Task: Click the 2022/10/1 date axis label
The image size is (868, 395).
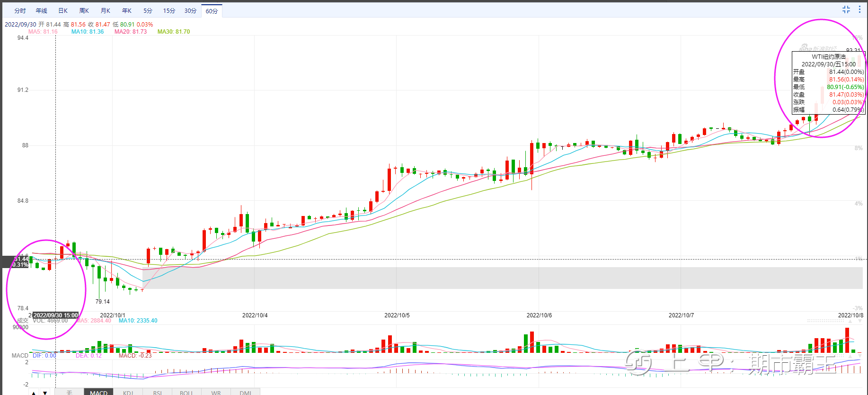Action: tap(113, 315)
